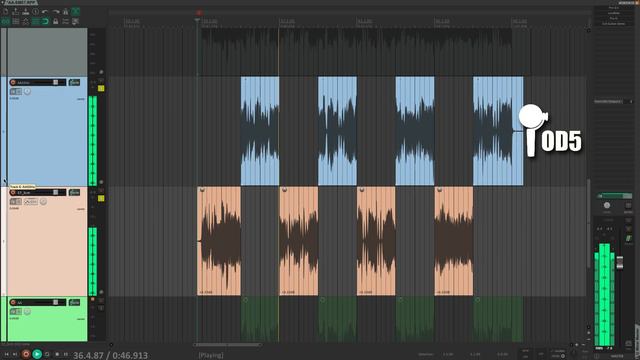Viewport: 640px width, 360px height.
Task: Toggle the ripple editing toolbar icon
Action: 16,21
